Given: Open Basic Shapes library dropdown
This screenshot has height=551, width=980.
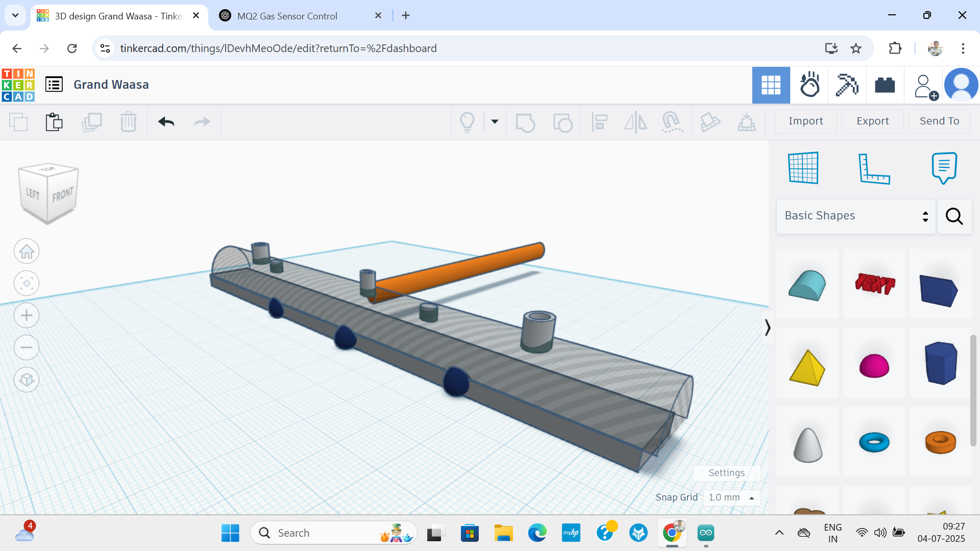Looking at the screenshot, I should click(856, 216).
